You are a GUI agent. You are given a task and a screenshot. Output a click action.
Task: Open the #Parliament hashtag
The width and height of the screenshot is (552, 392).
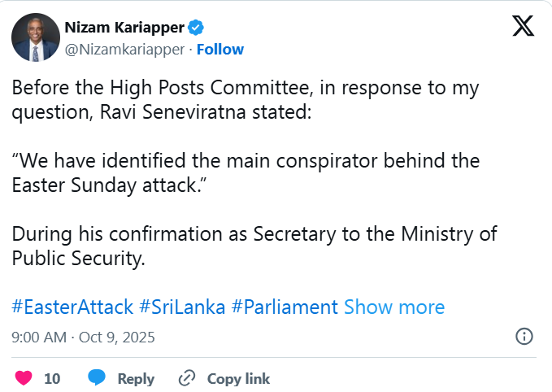click(285, 307)
